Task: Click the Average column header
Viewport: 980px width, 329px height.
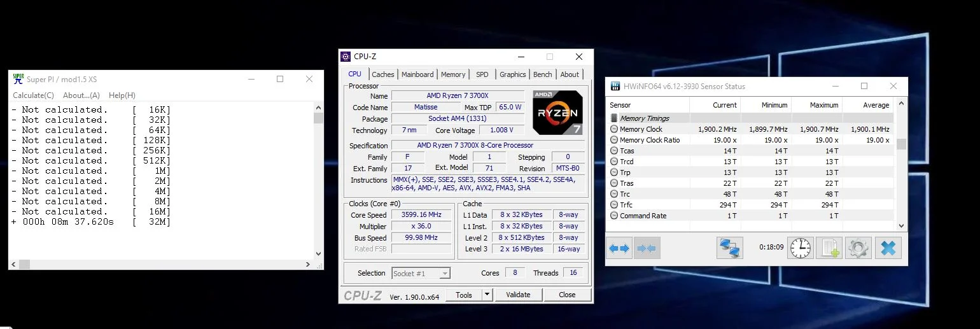Action: coord(868,105)
